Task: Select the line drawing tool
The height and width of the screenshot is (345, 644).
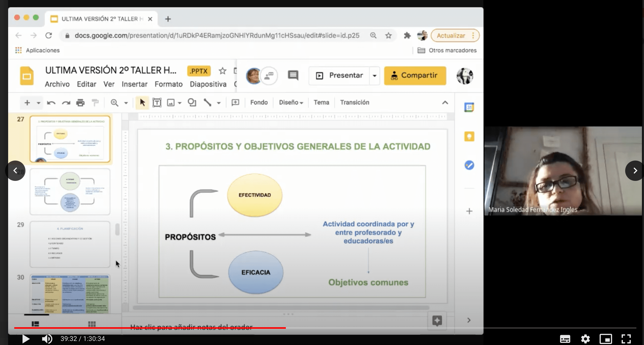Action: (208, 103)
